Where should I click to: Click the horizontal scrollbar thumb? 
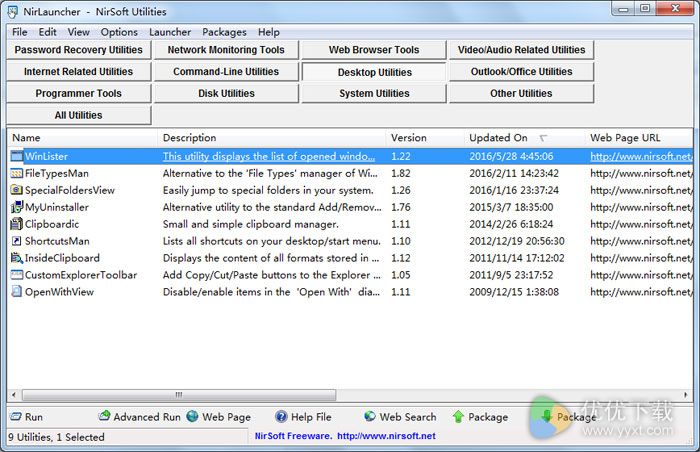(179, 395)
